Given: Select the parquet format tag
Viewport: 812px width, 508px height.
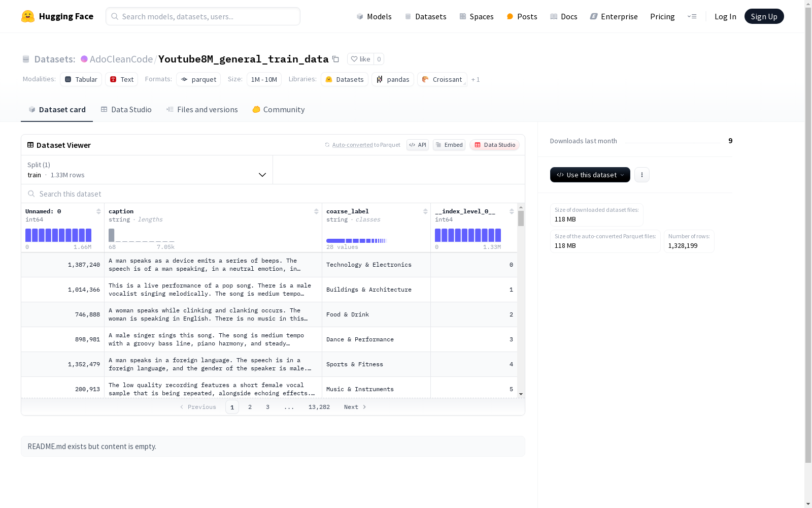Looking at the screenshot, I should pyautogui.click(x=198, y=79).
